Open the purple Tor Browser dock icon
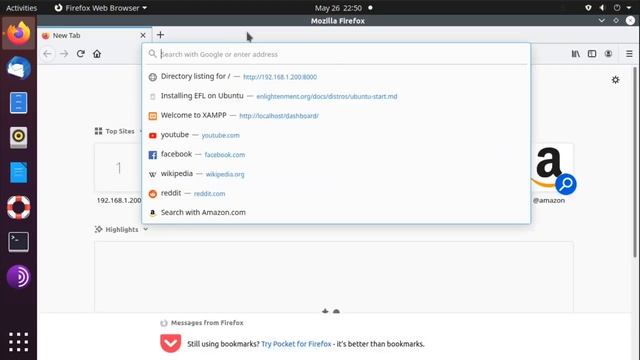Screen dimensions: 640x360 click(x=18, y=277)
